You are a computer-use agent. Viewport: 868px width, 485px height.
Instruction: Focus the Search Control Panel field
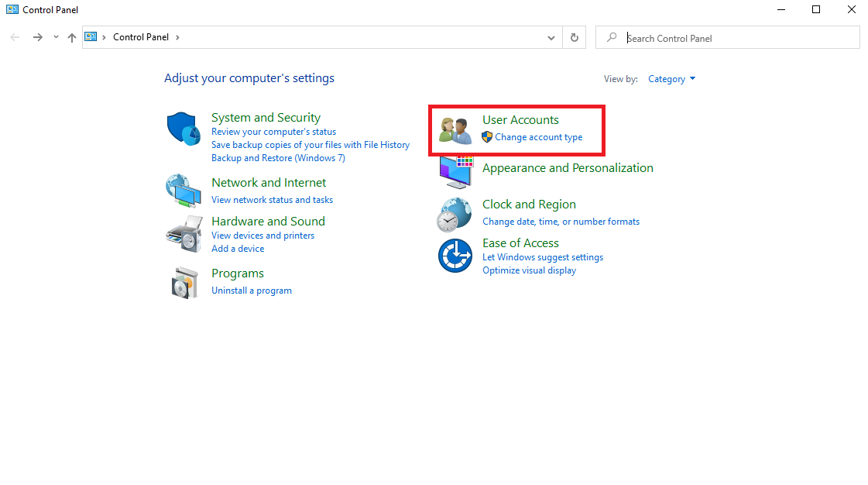(x=727, y=37)
